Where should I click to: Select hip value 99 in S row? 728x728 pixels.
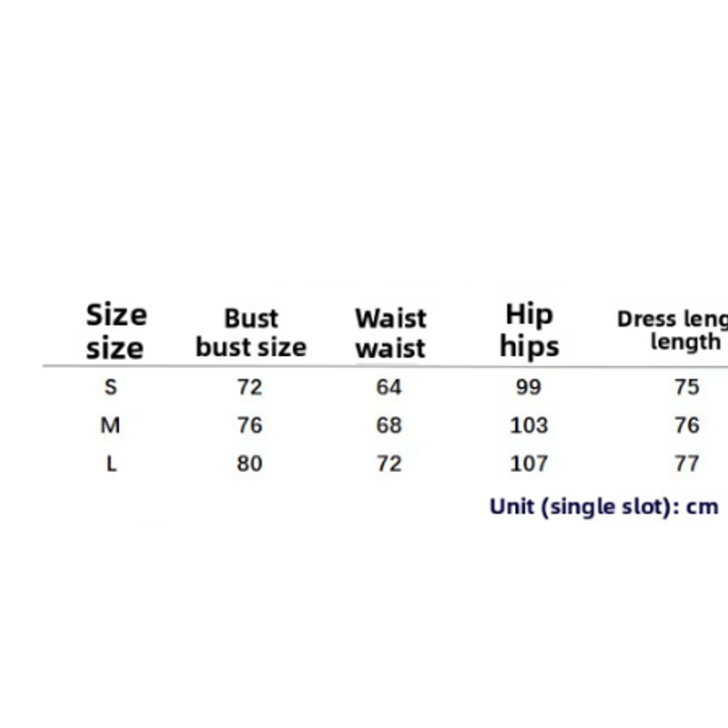click(x=528, y=386)
